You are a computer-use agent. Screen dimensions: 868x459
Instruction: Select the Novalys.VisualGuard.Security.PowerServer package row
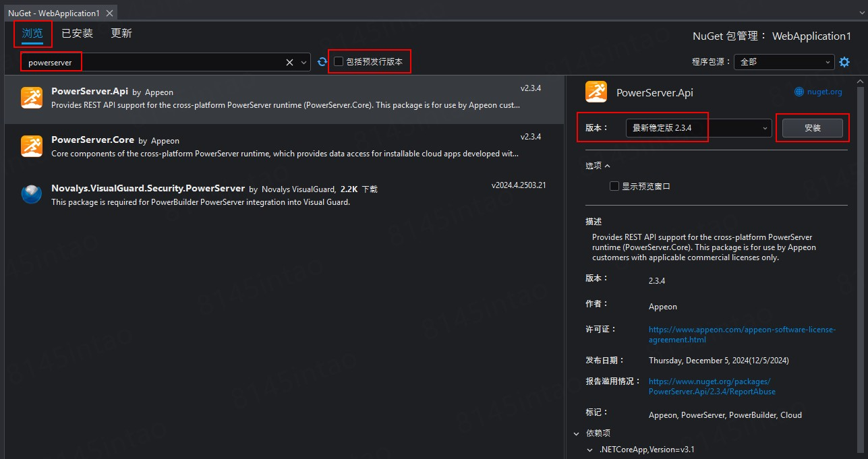[284, 196]
